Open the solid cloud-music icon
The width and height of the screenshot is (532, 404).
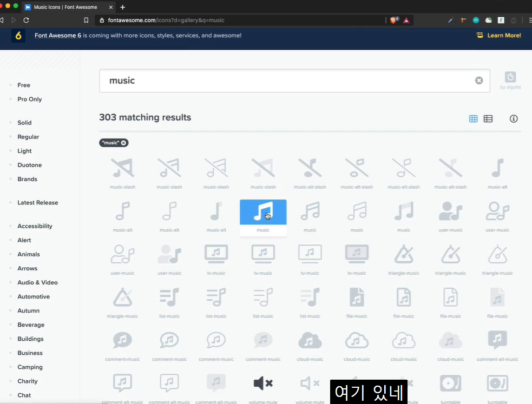click(x=310, y=340)
